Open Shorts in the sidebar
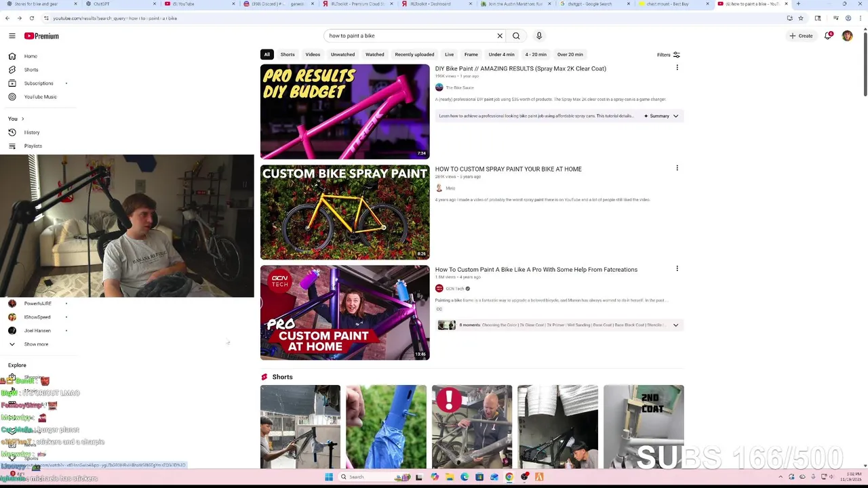This screenshot has height=488, width=868. click(x=31, y=70)
